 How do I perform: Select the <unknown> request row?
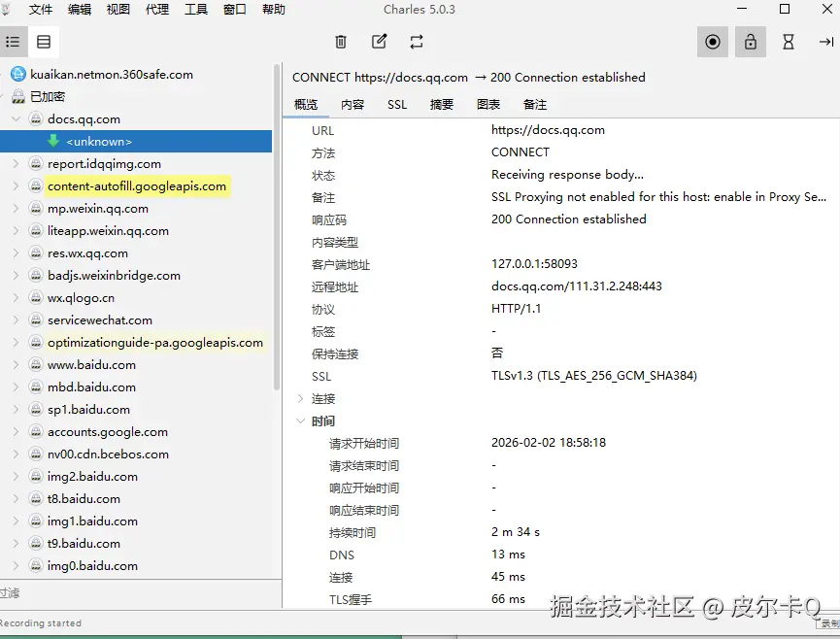[x=136, y=142]
